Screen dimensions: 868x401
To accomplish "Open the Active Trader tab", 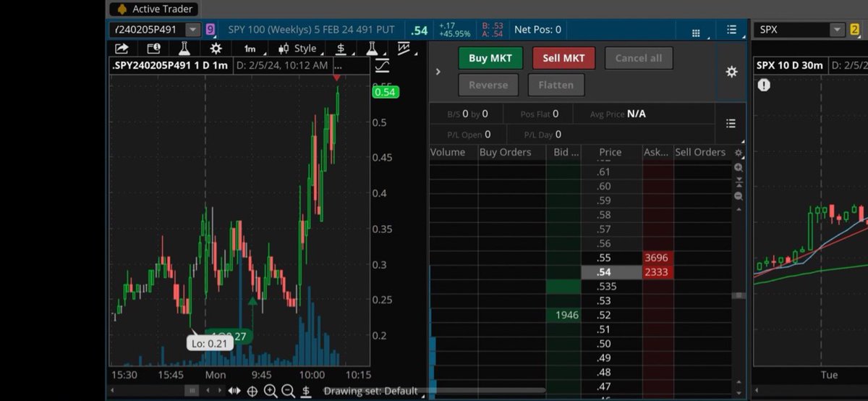I will coord(154,9).
